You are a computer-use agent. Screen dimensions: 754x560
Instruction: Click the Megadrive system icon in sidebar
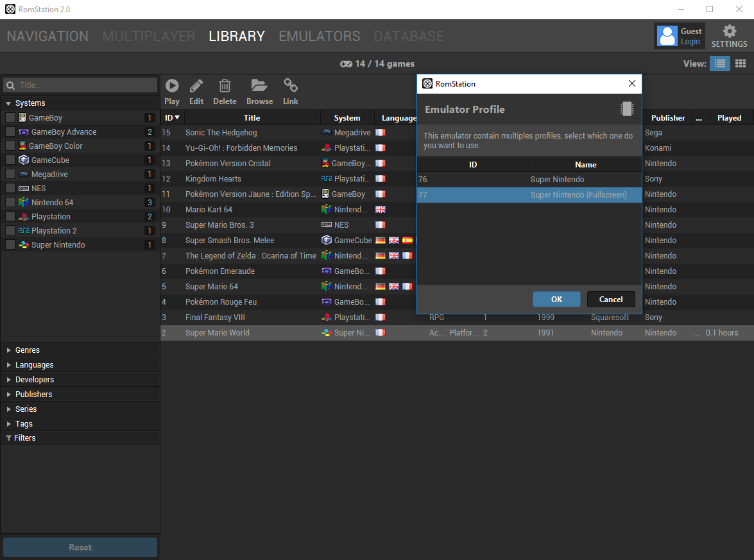pos(24,174)
